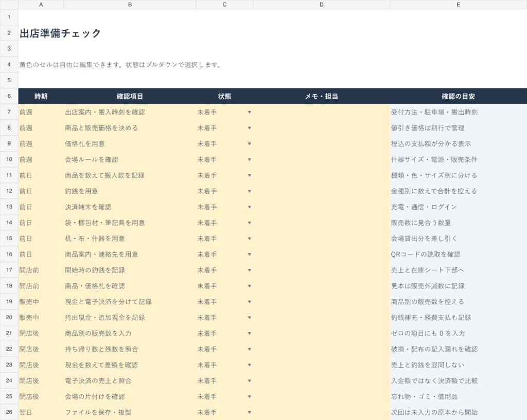Select cell 持ち帰り数と残数を照合

tap(130, 349)
